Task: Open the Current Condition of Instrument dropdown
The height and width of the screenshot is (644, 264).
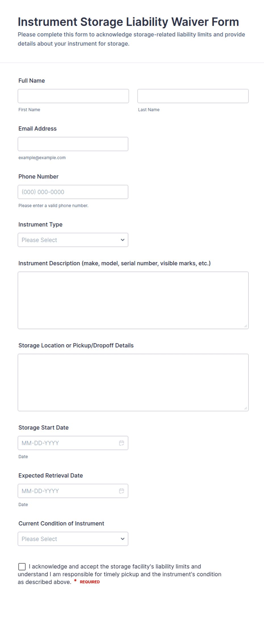Action: click(73, 539)
